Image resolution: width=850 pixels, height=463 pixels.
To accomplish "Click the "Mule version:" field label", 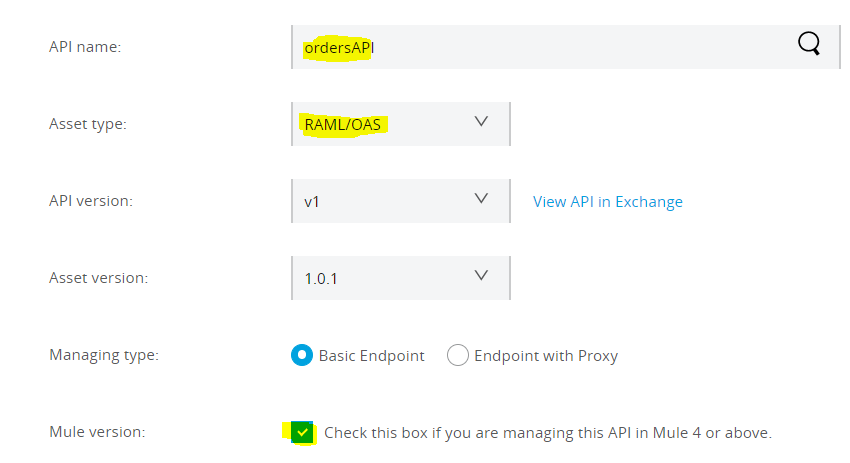I will coord(97,432).
